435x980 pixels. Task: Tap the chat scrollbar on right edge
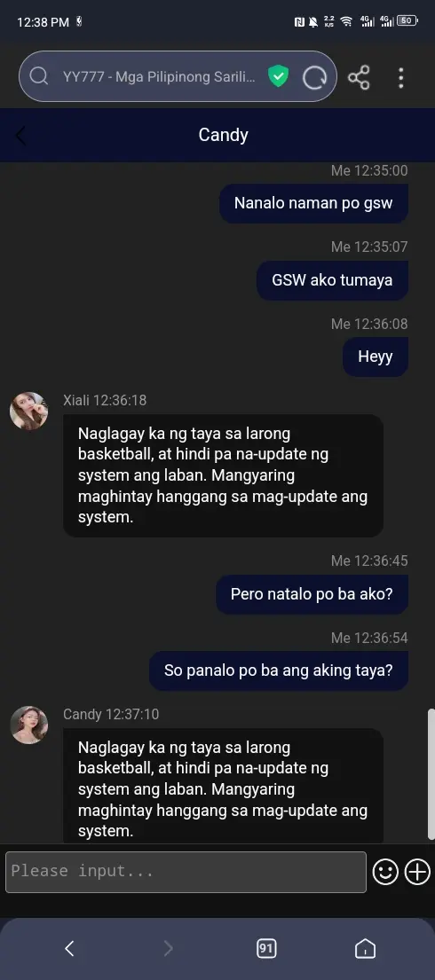click(431, 773)
